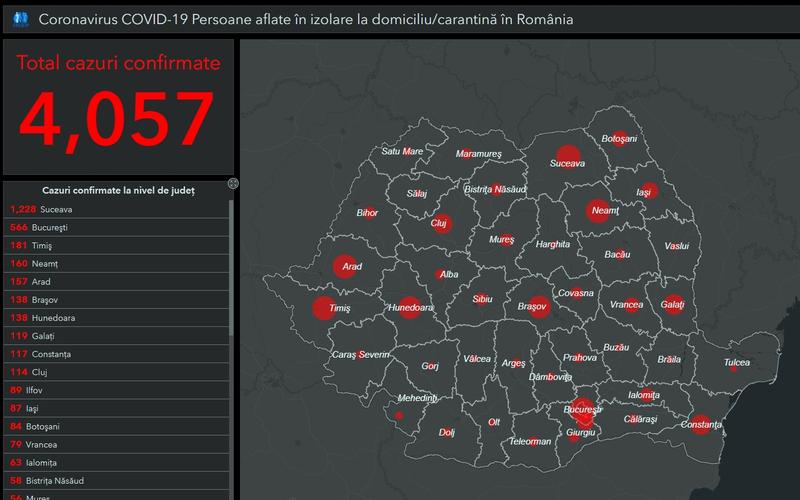
Task: Click the Brașov red marker on map
Action: (x=539, y=307)
